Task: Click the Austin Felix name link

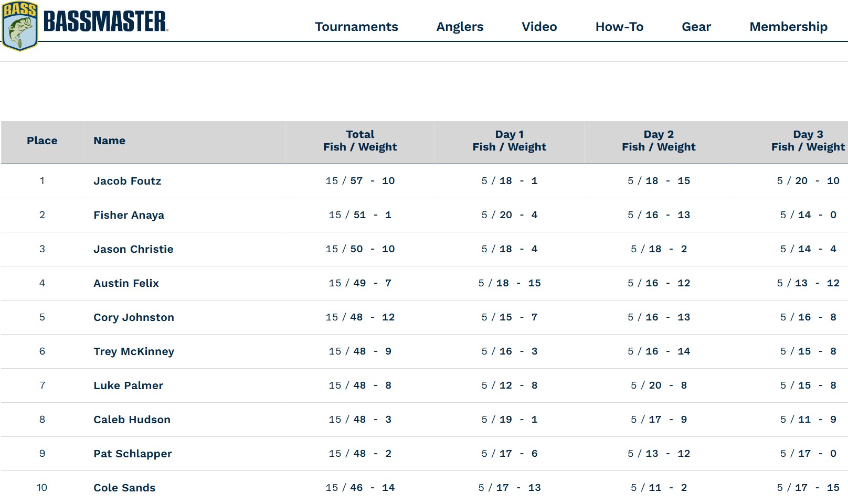Action: point(126,283)
